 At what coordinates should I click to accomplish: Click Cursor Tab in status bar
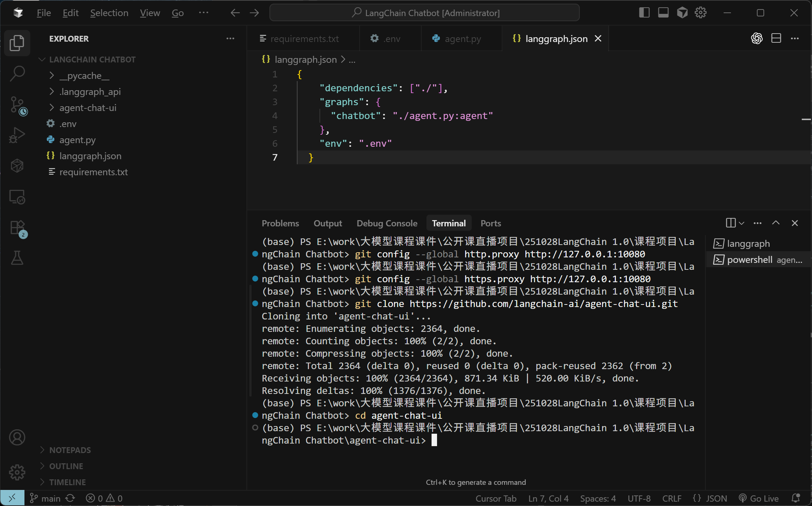(495, 498)
